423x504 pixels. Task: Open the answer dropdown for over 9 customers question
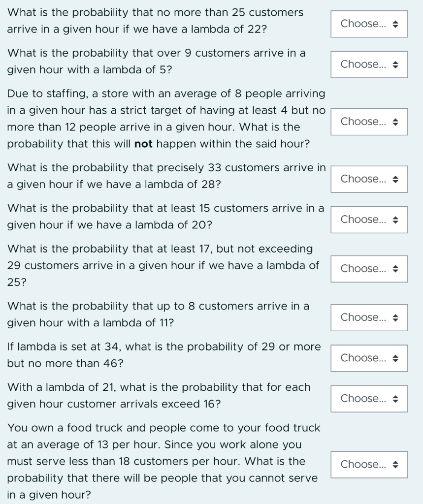[369, 64]
